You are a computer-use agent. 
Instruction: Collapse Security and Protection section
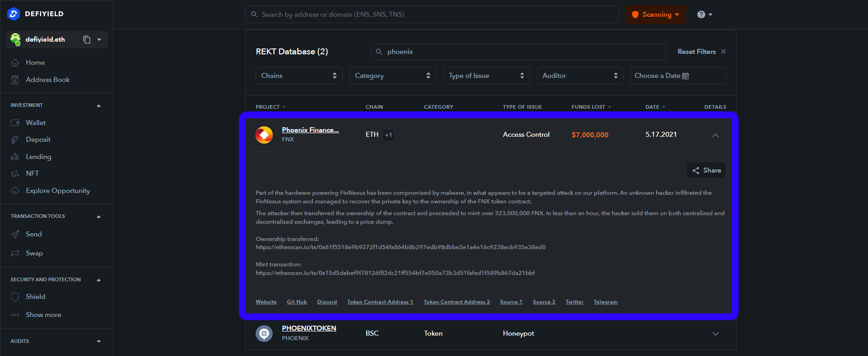tap(99, 280)
